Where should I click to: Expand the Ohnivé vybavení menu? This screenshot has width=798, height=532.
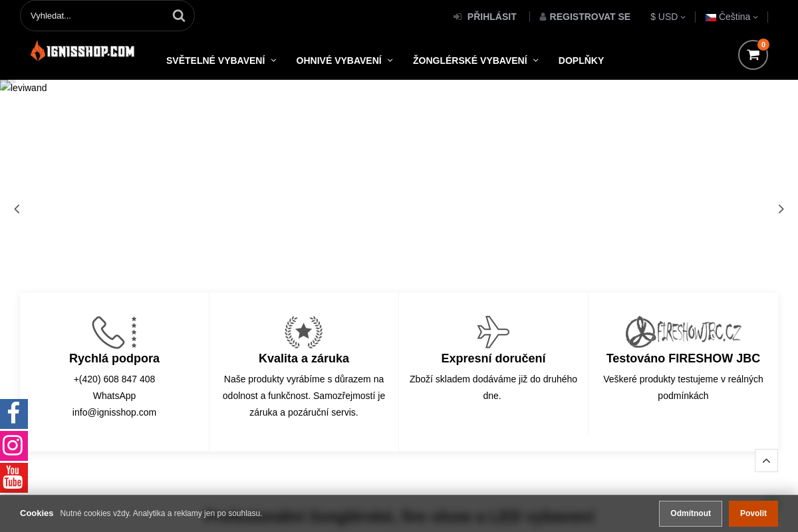(x=344, y=61)
